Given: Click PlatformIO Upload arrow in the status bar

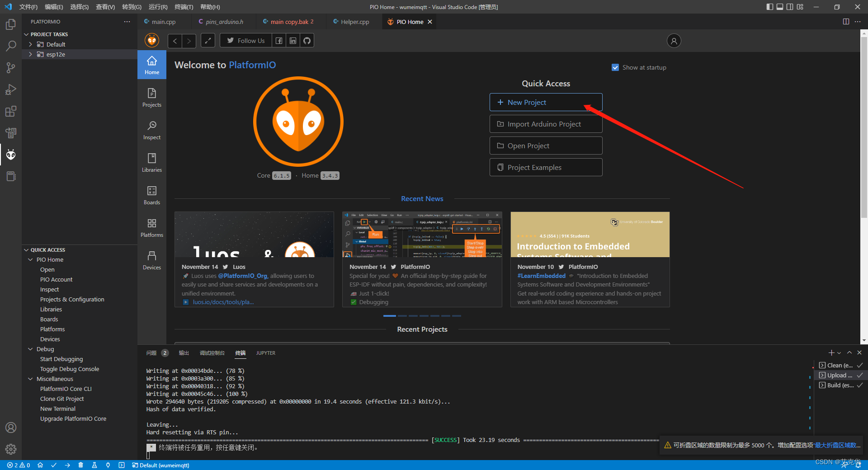Looking at the screenshot, I should point(67,465).
